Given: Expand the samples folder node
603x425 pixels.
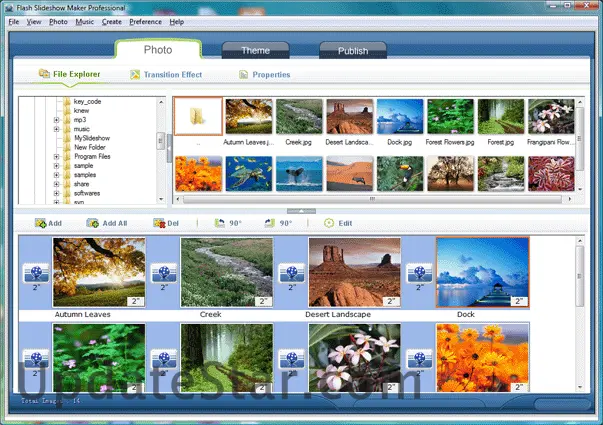Looking at the screenshot, I should click(x=57, y=175).
